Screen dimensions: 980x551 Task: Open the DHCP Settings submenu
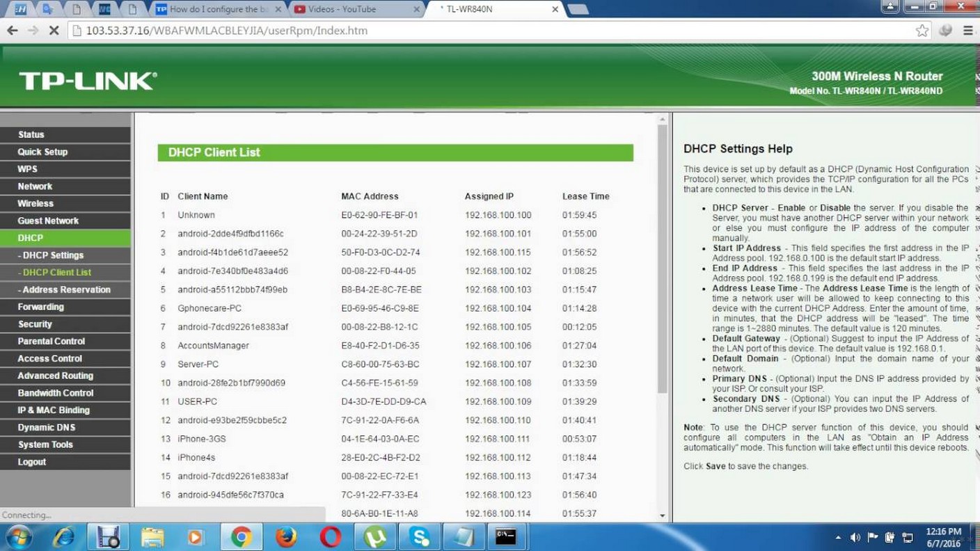pos(65,255)
